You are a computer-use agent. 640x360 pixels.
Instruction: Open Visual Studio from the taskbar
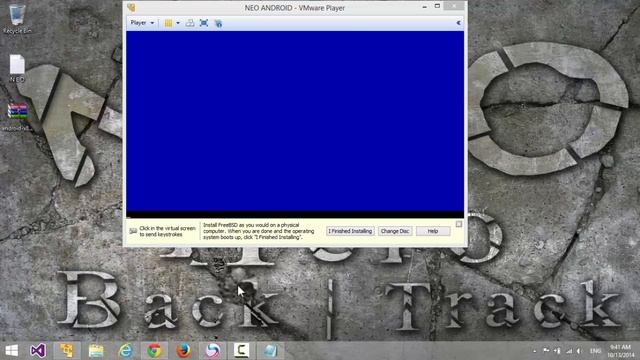[x=38, y=351]
